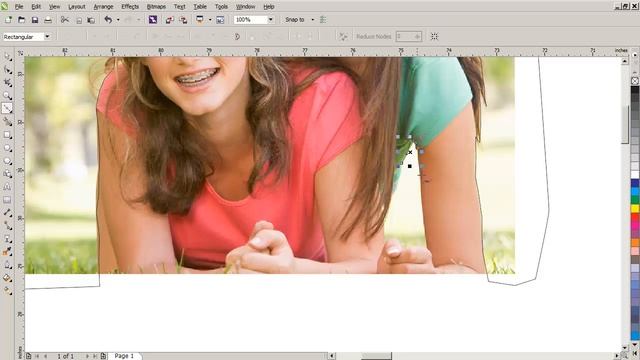Click the horizontal scrollbar thumb

click(x=376, y=356)
